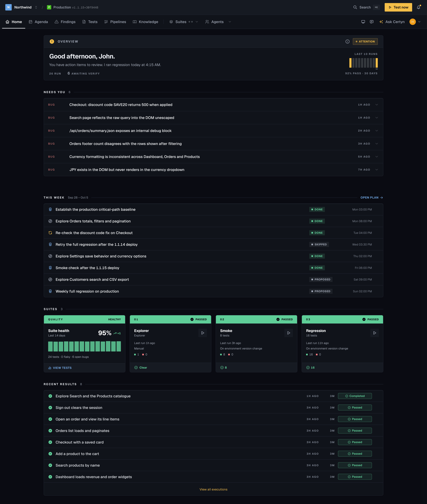Click the Test now button
This screenshot has height=504, width=427.
click(398, 7)
